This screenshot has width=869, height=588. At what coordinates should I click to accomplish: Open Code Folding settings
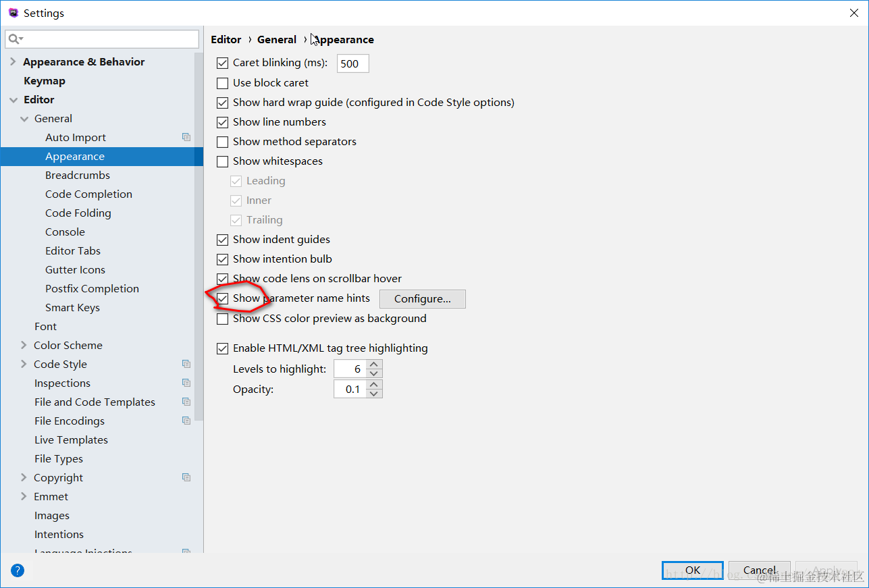coord(78,213)
